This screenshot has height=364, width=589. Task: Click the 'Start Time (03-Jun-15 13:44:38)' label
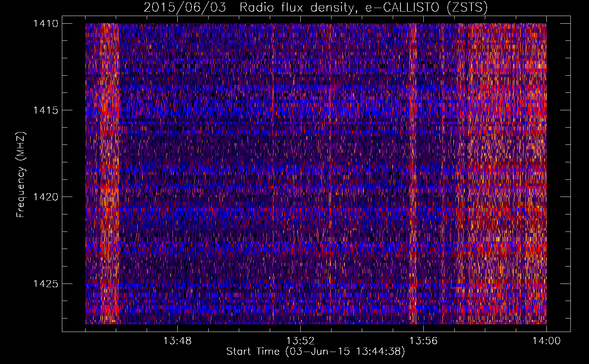coord(316,352)
